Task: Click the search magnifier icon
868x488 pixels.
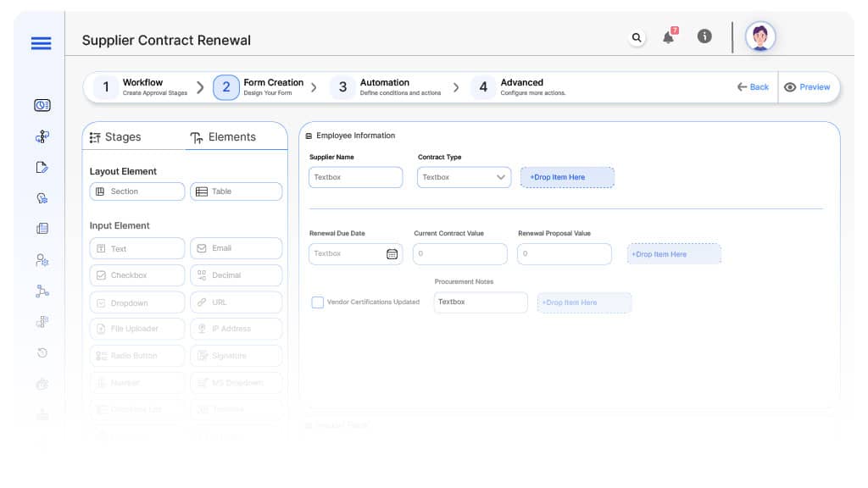Action: click(637, 37)
